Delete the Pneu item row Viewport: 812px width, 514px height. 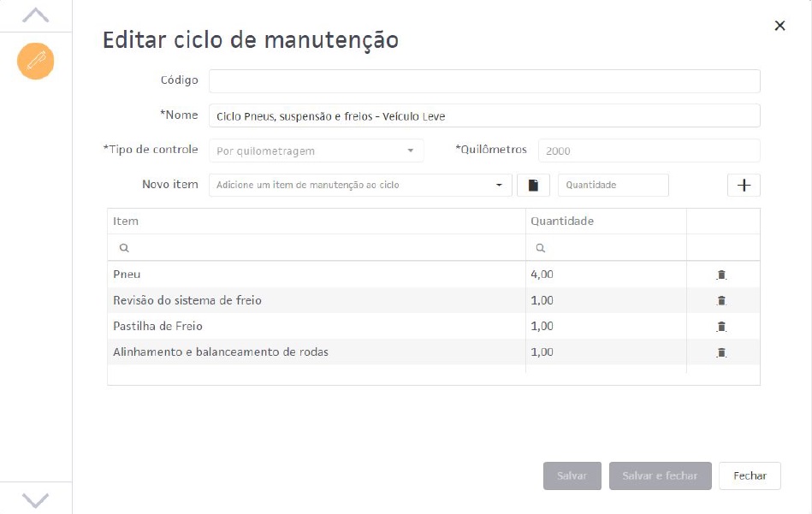click(721, 275)
